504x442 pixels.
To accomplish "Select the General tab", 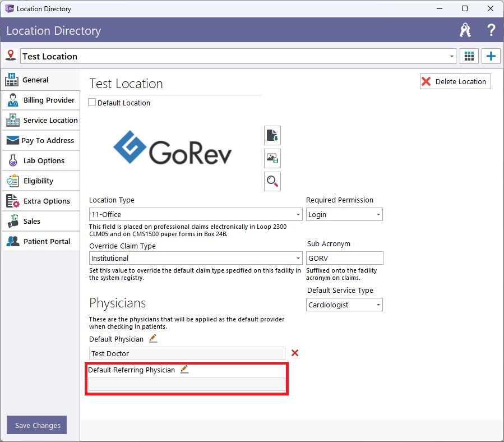I will coord(41,80).
